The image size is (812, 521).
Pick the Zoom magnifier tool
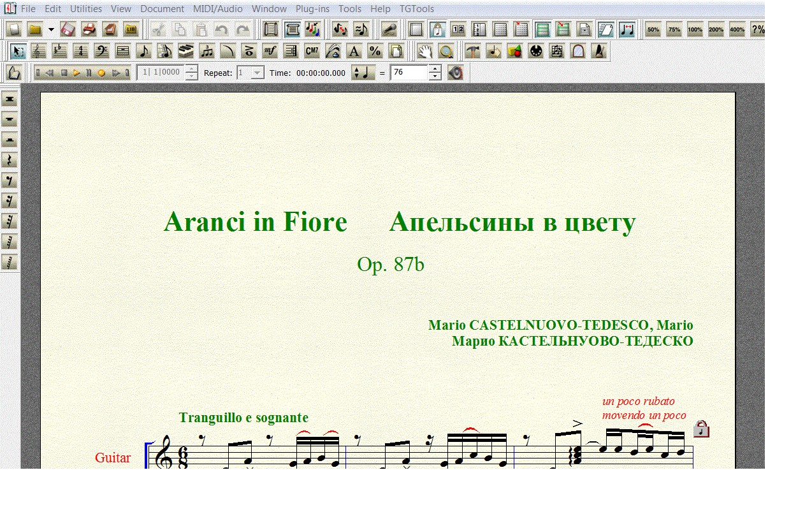coord(446,51)
